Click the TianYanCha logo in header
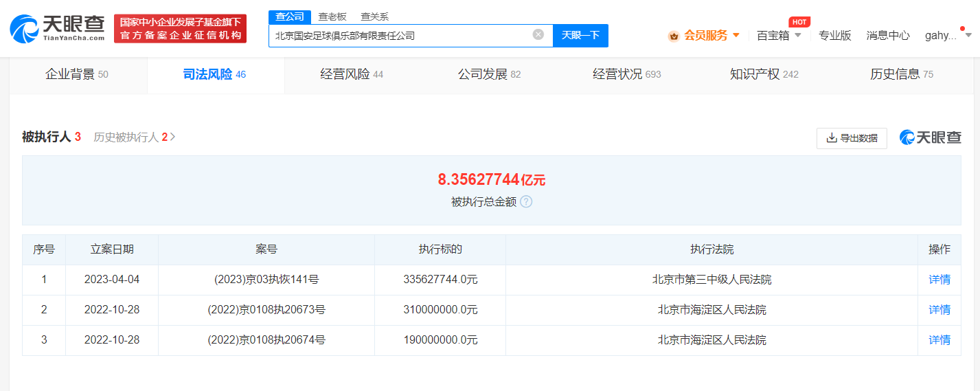This screenshot has height=391, width=980. pyautogui.click(x=57, y=28)
